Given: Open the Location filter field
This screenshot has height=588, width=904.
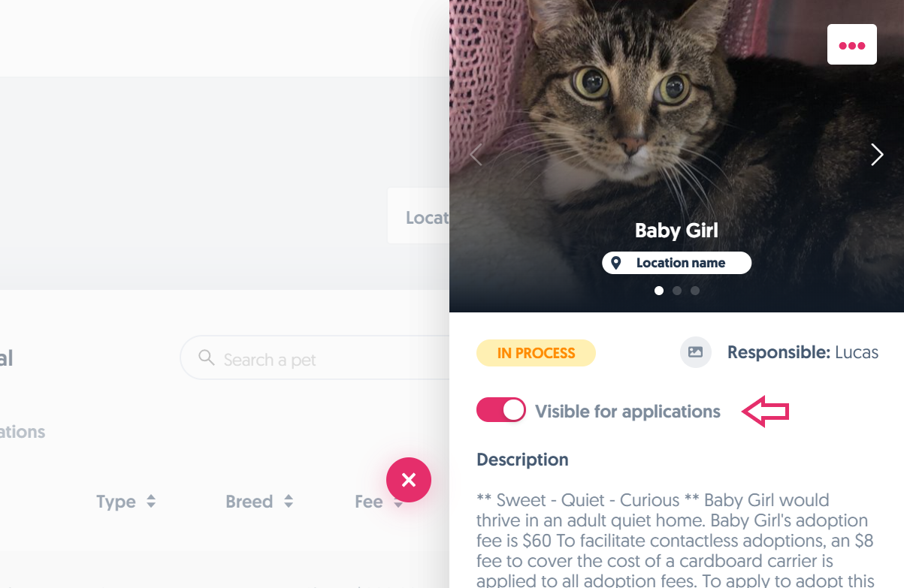Looking at the screenshot, I should [x=421, y=217].
